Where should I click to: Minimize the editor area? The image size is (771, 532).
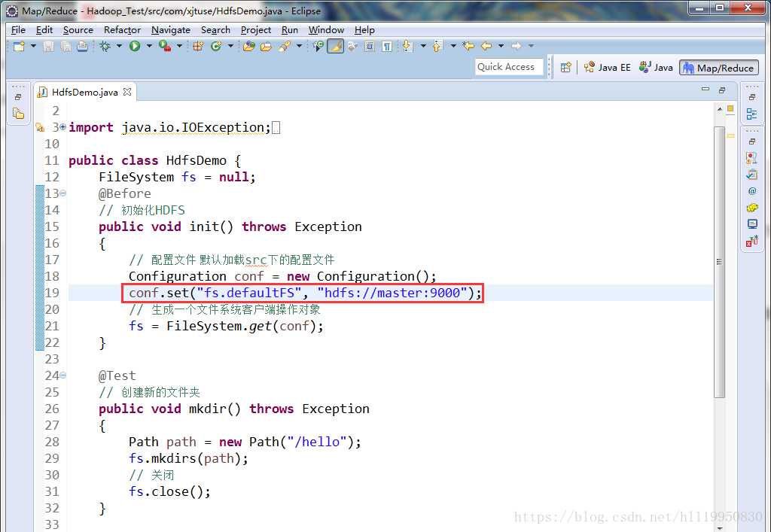tap(705, 90)
